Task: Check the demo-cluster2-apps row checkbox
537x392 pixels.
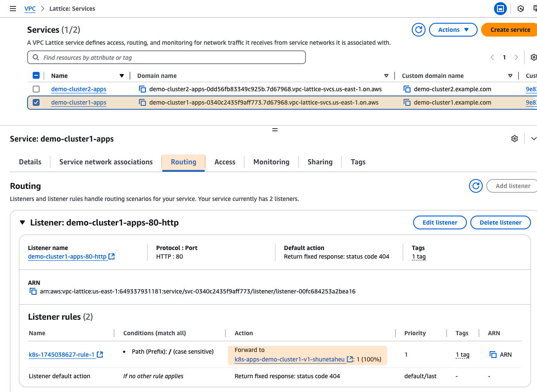Action: coord(36,89)
